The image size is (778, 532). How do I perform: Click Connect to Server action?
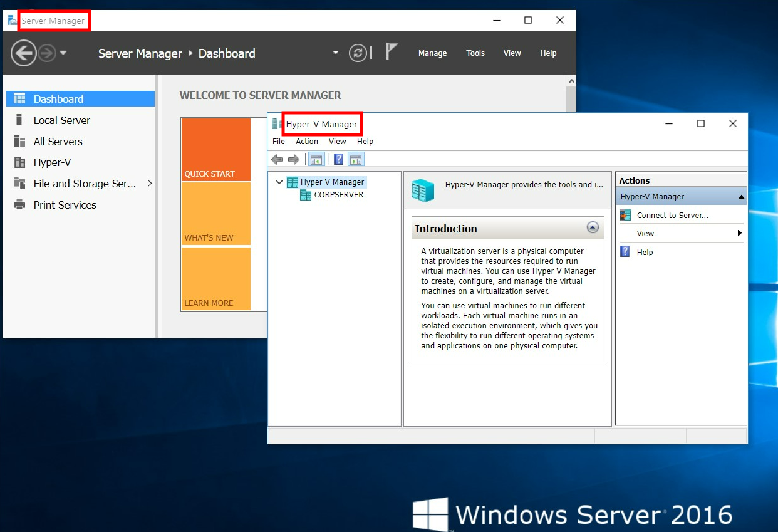coord(673,216)
